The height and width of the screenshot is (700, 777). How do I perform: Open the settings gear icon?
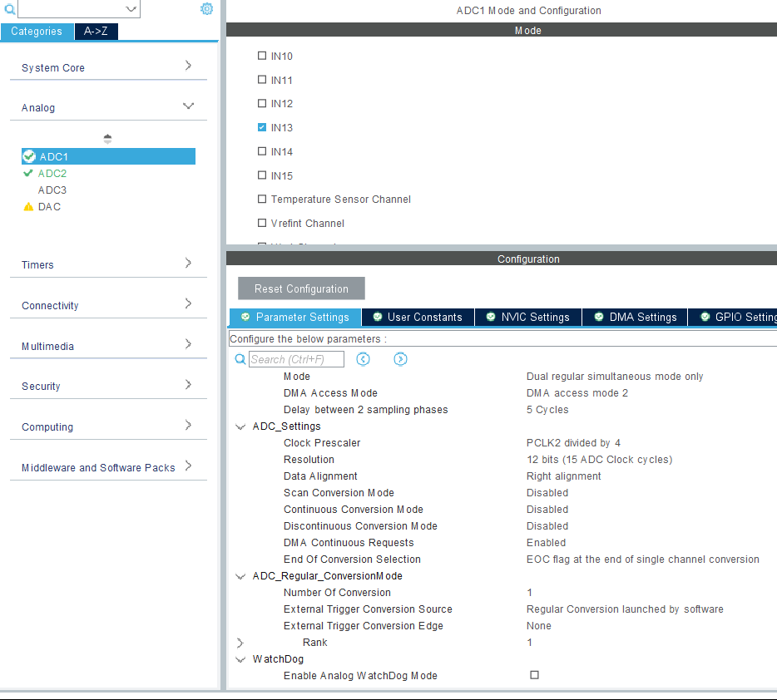(206, 8)
